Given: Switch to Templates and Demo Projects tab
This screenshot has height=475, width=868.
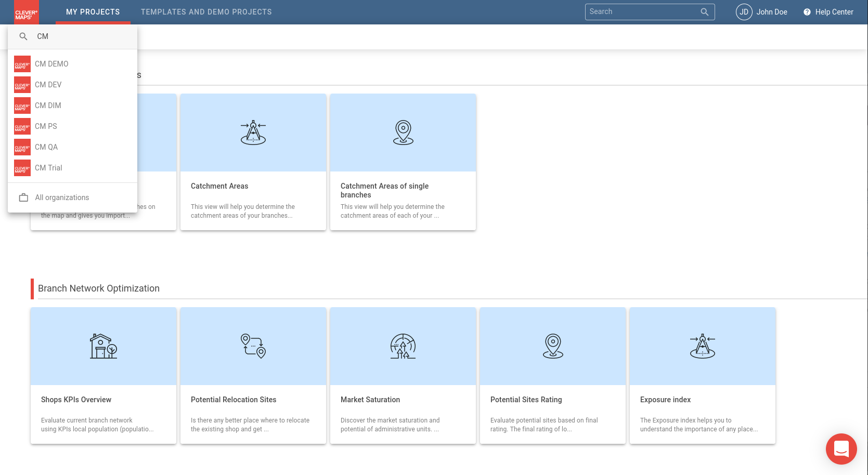Looking at the screenshot, I should pos(206,12).
